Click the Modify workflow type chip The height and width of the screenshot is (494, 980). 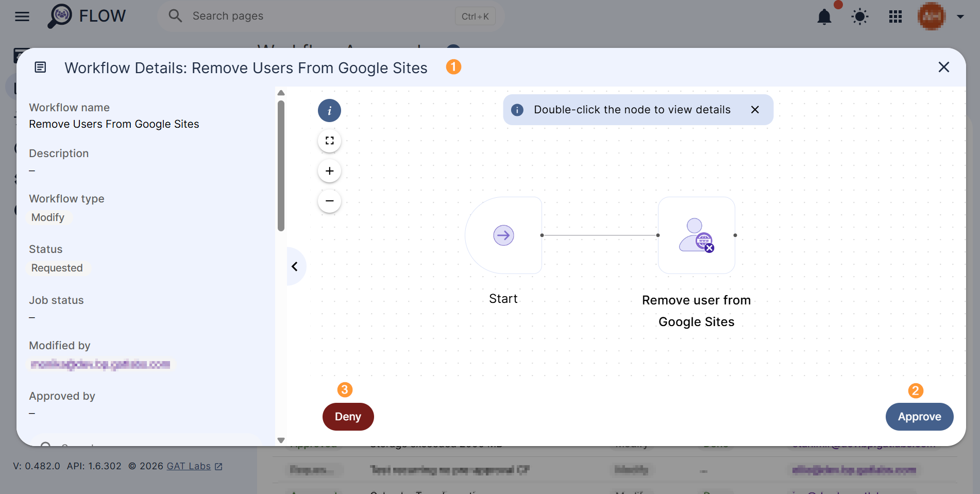(48, 217)
